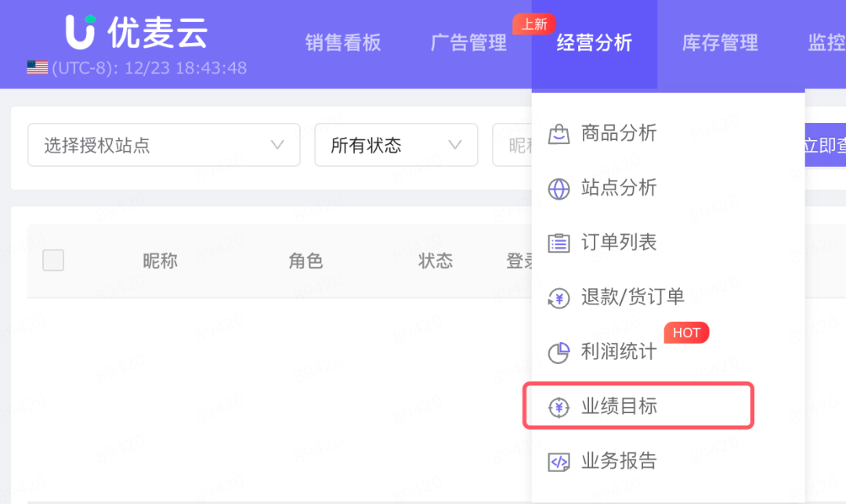This screenshot has height=504, width=846.
Task: Click the 业绩目标 target icon
Action: tap(559, 406)
